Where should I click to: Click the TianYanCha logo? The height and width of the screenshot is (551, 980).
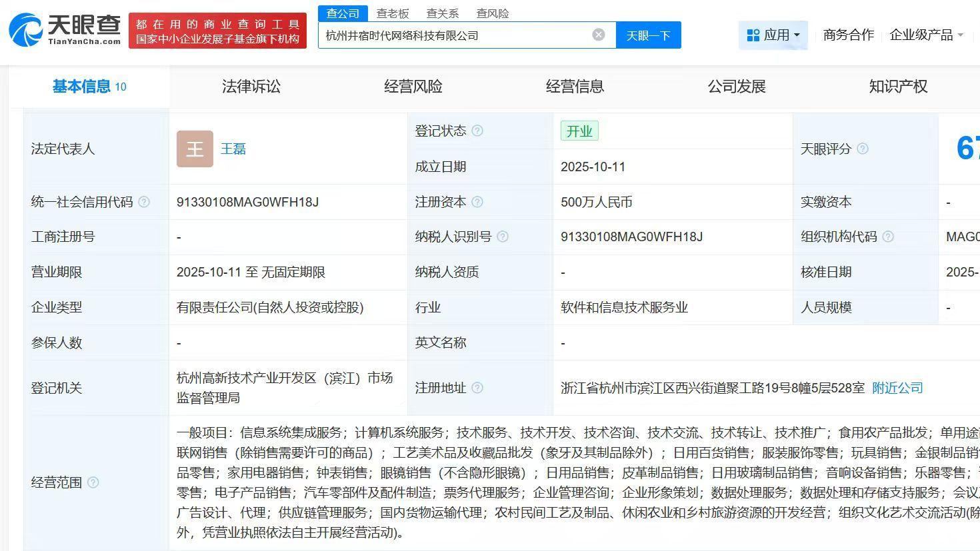65,30
